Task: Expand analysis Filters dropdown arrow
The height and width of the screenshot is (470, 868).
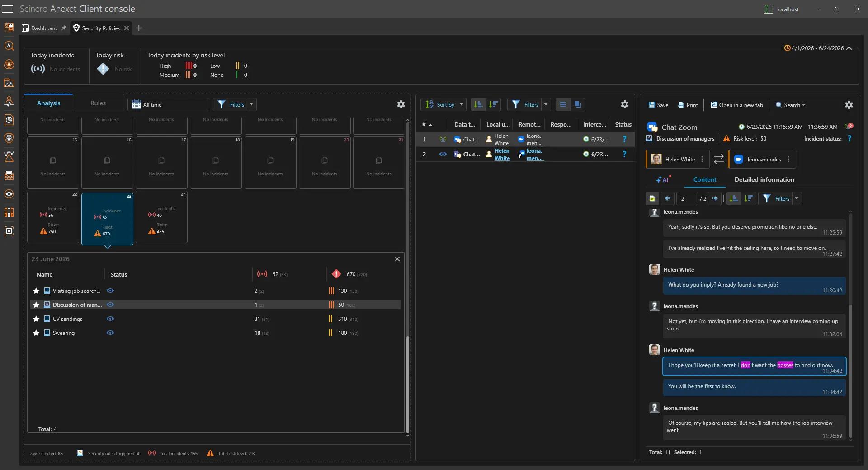Action: coord(252,105)
